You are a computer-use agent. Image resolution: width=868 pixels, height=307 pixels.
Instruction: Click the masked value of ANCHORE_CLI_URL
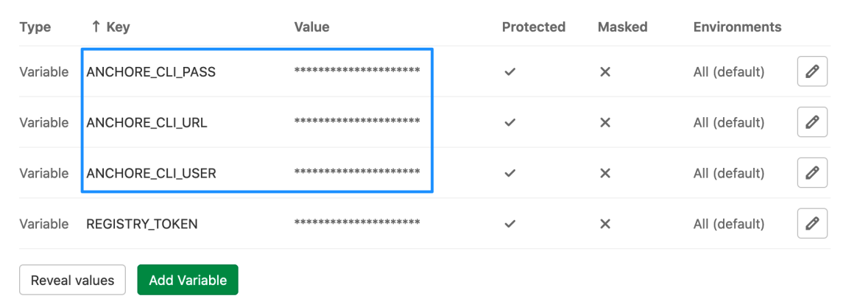(357, 122)
